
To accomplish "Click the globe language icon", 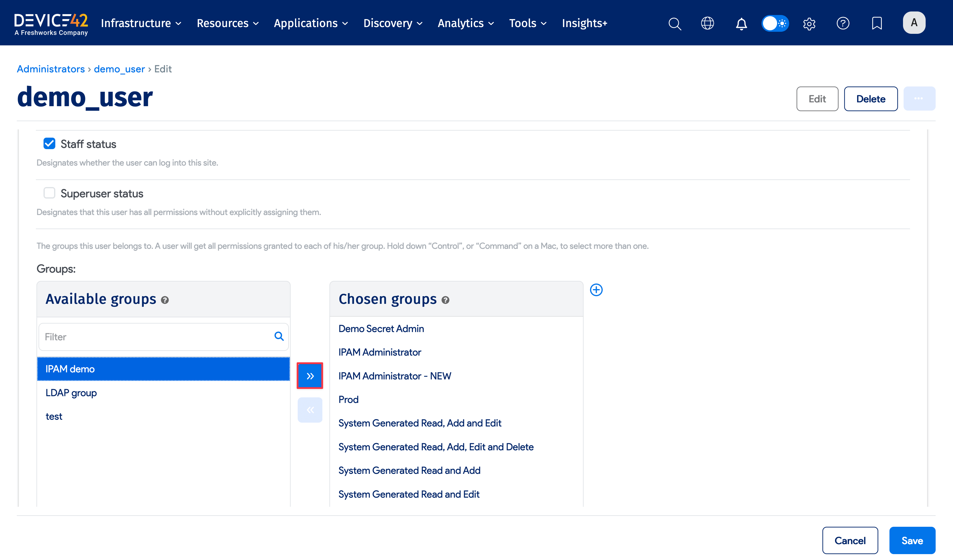I will pos(707,24).
